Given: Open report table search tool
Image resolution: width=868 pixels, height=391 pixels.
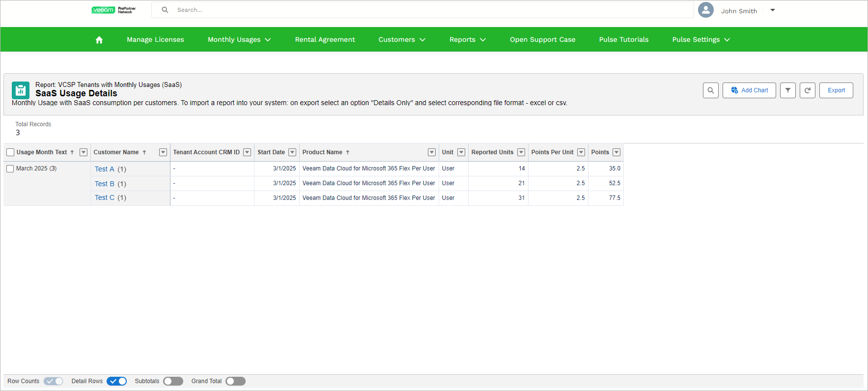Looking at the screenshot, I should (x=711, y=90).
